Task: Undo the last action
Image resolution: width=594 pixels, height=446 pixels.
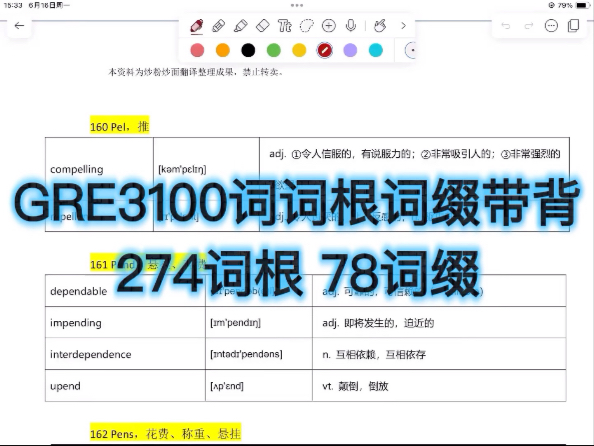Action: tap(505, 26)
